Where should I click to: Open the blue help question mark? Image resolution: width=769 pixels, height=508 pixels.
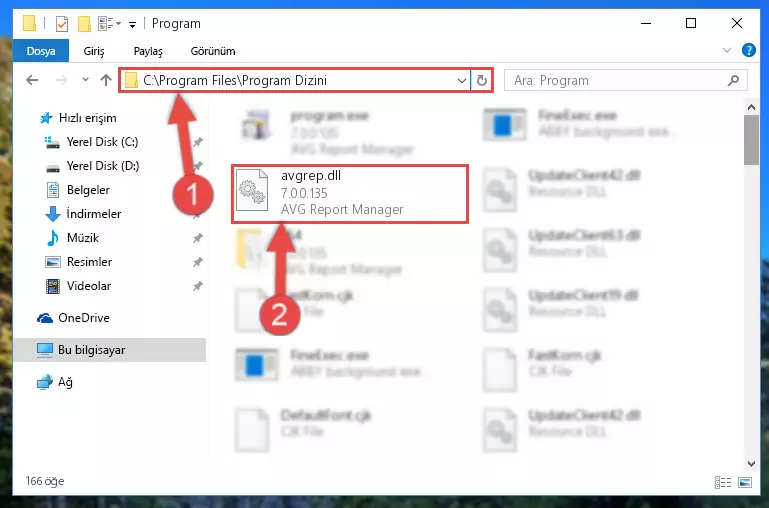[x=748, y=50]
